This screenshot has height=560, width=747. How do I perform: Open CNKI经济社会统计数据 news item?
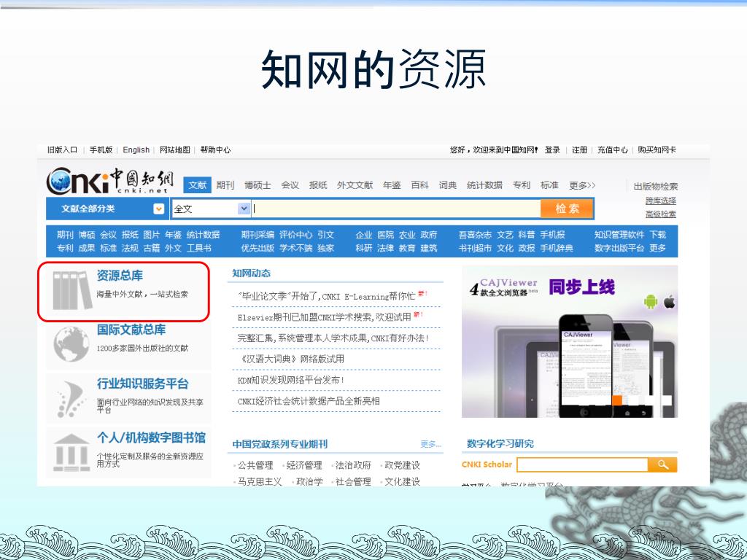309,401
